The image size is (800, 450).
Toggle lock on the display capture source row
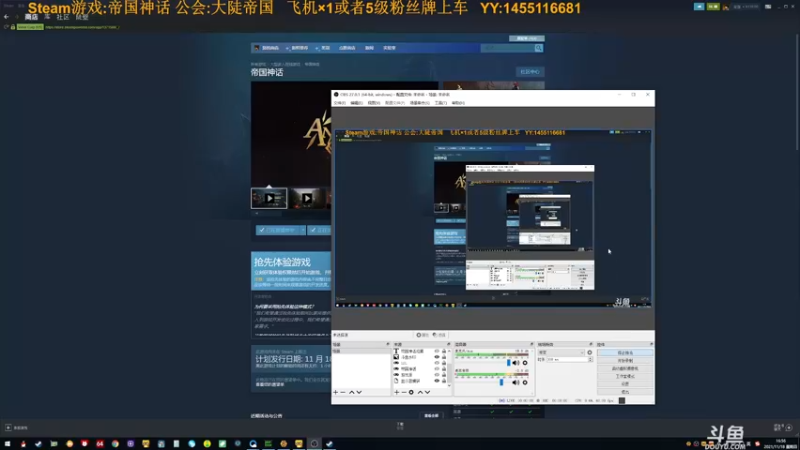444,381
